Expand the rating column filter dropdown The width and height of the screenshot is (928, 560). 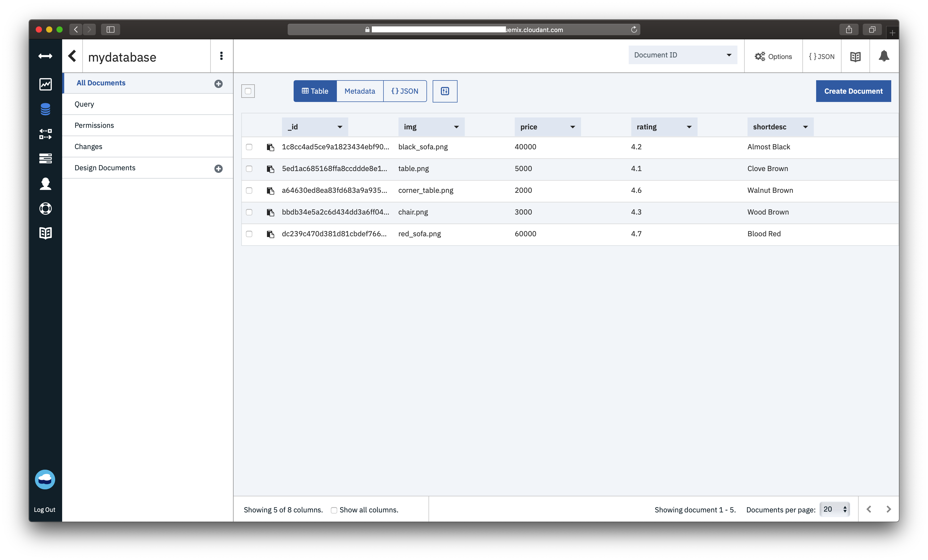click(689, 127)
